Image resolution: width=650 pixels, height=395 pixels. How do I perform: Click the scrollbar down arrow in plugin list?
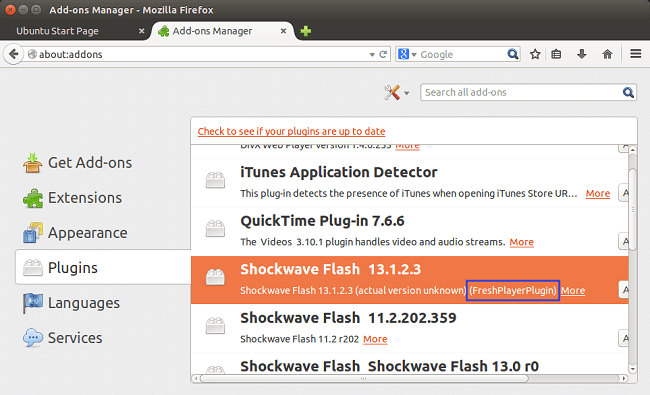[633, 368]
